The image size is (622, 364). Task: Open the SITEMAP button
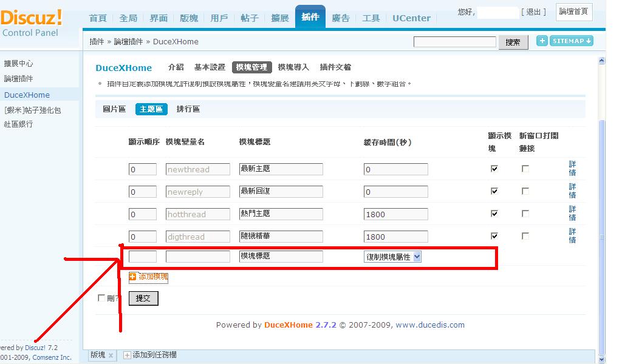572,41
